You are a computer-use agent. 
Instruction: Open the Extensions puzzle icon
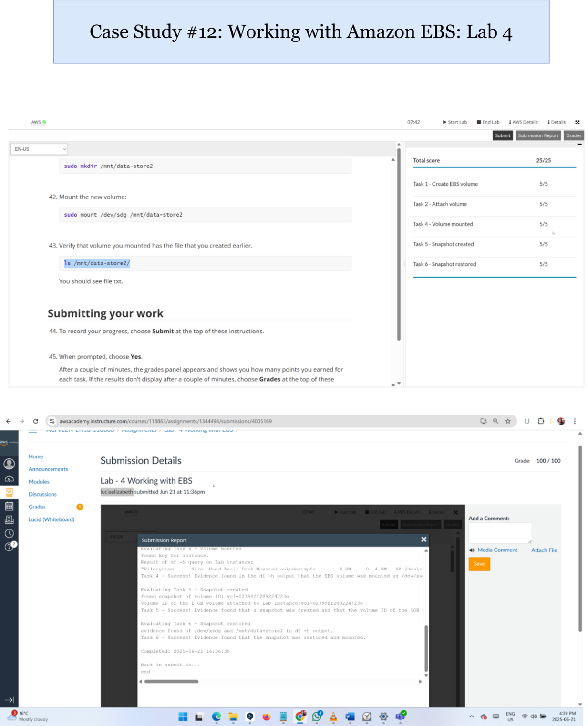pos(541,421)
